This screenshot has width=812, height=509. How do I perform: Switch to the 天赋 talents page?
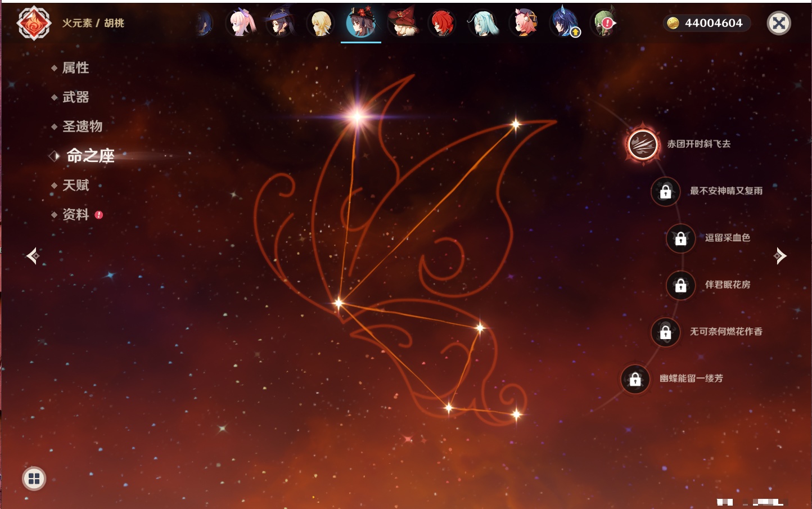[75, 185]
